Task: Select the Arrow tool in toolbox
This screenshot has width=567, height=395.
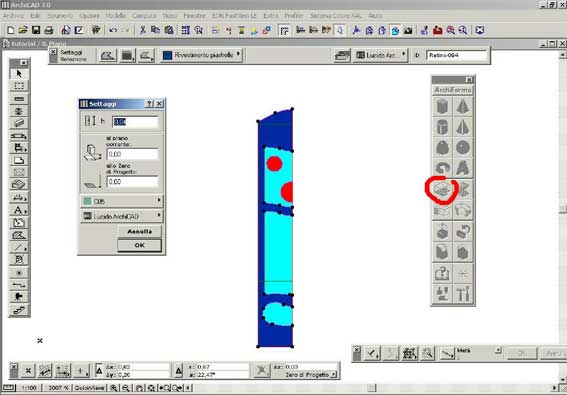Action: [x=19, y=74]
